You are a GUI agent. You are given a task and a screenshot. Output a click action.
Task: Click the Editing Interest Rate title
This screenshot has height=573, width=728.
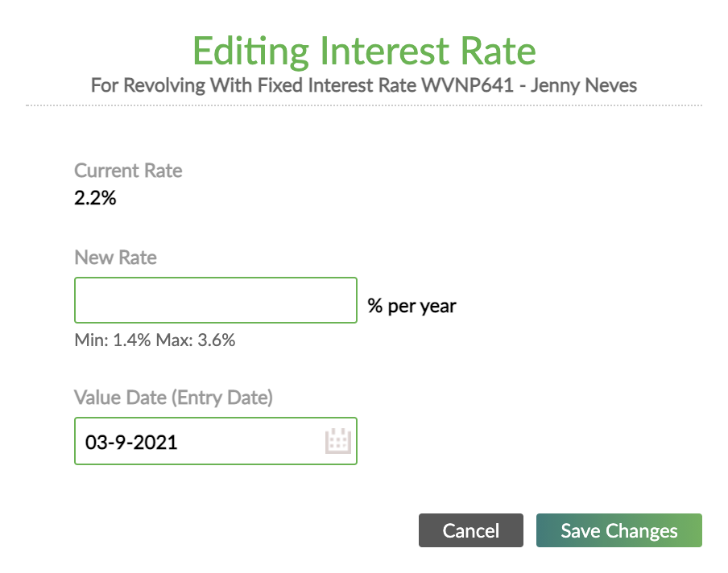coord(363,51)
